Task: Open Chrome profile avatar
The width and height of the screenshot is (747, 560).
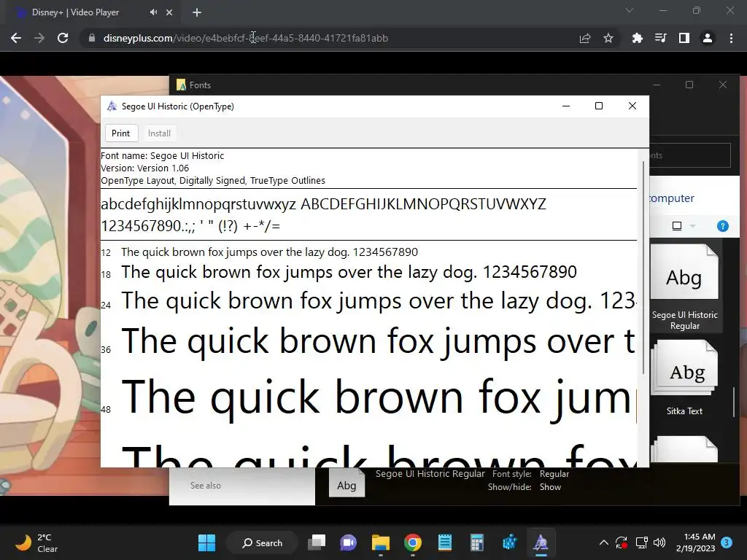Action: coord(708,38)
